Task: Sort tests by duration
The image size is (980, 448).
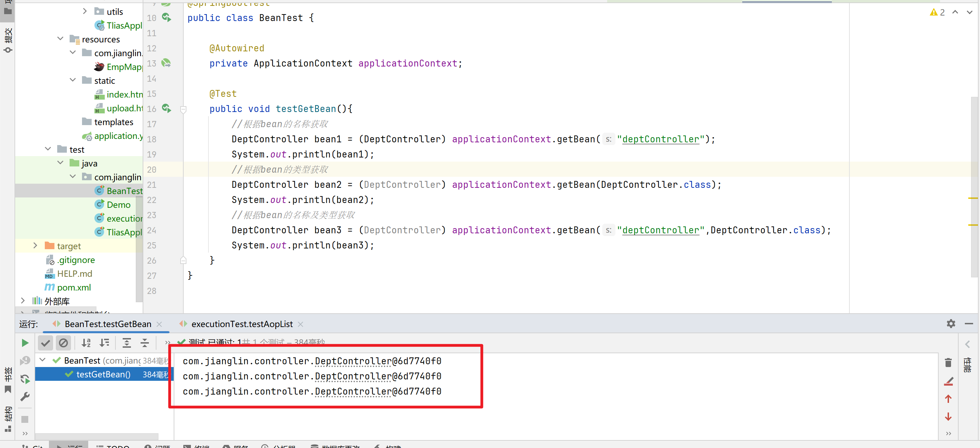Action: pyautogui.click(x=104, y=343)
